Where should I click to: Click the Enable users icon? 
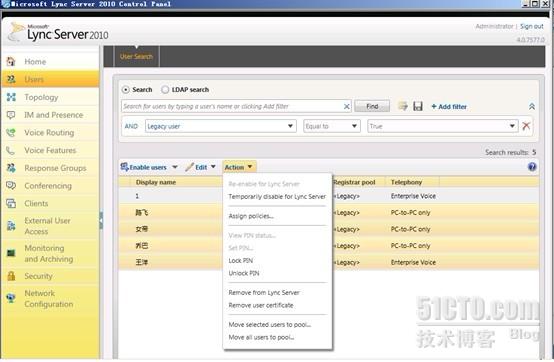[x=124, y=167]
